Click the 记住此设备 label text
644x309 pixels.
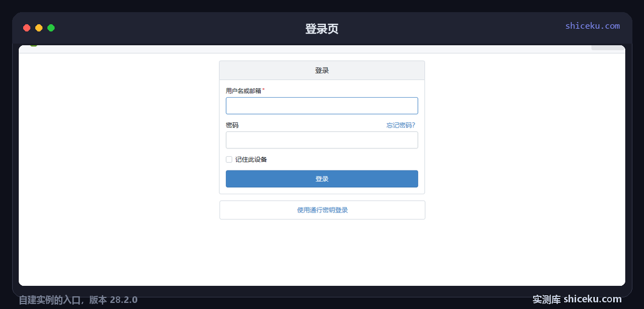pos(251,159)
